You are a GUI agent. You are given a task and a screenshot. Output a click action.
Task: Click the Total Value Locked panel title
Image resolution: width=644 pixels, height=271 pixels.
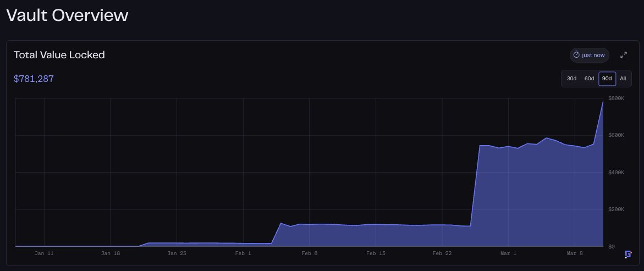59,54
